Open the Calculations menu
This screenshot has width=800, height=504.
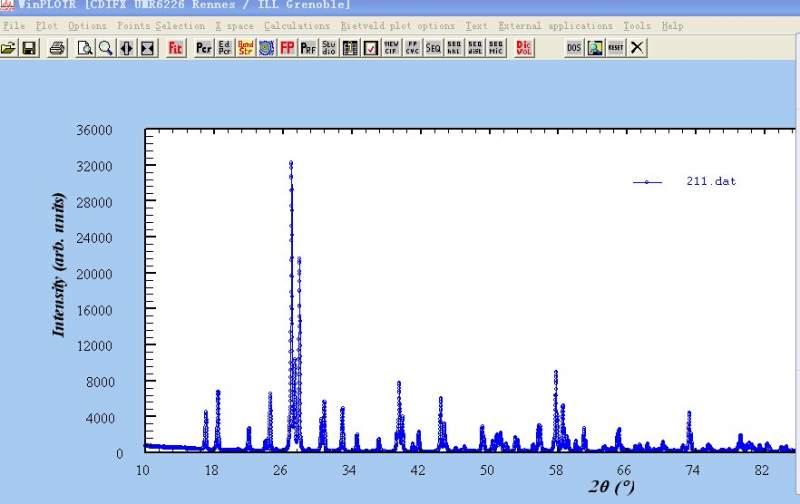coord(297,26)
